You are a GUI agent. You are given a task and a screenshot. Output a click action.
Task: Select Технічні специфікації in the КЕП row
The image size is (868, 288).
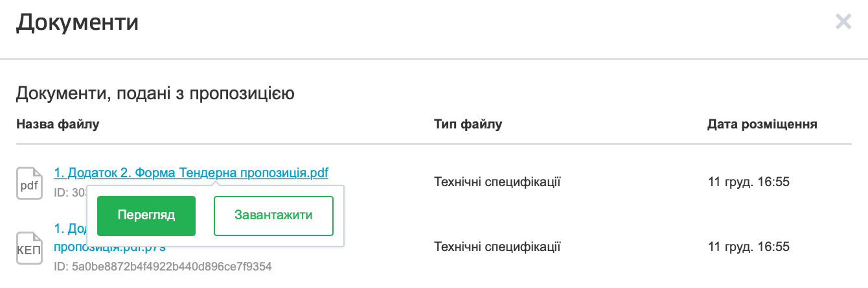(497, 247)
